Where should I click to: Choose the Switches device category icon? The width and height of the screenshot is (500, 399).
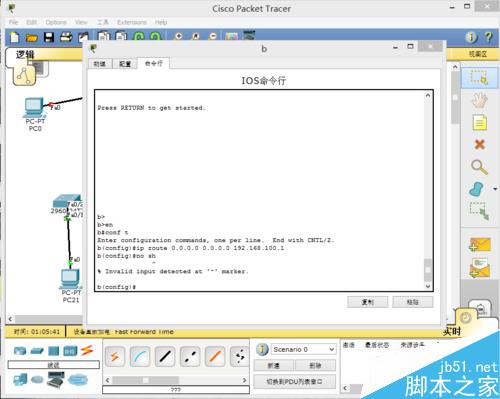pos(37,351)
